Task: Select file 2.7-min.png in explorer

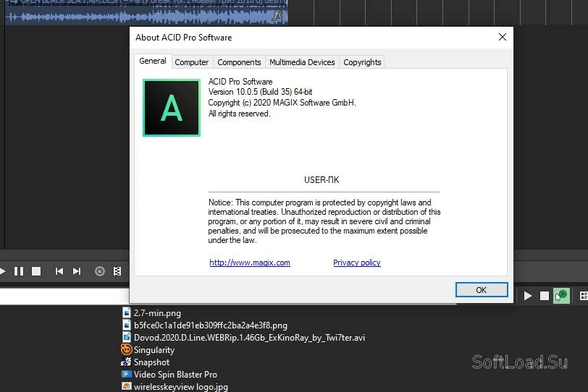Action: [x=157, y=313]
